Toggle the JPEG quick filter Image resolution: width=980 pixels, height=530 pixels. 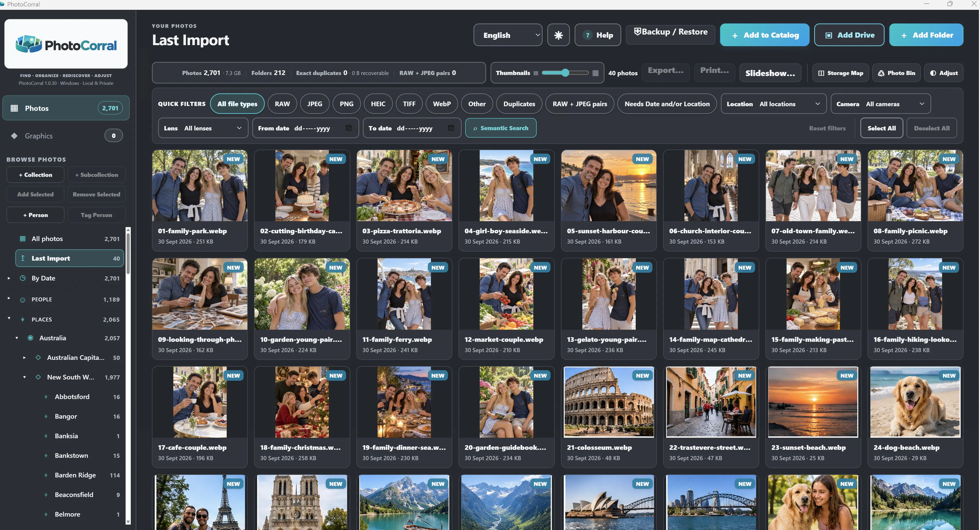315,104
